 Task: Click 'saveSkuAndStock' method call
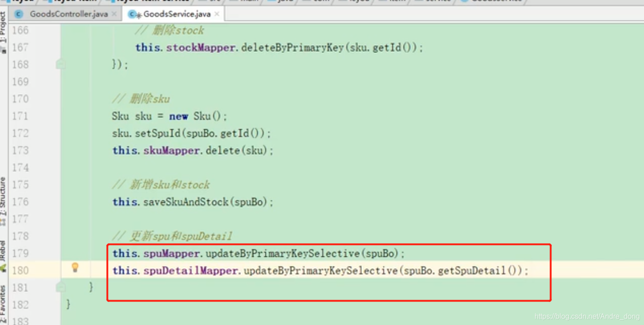coord(186,202)
